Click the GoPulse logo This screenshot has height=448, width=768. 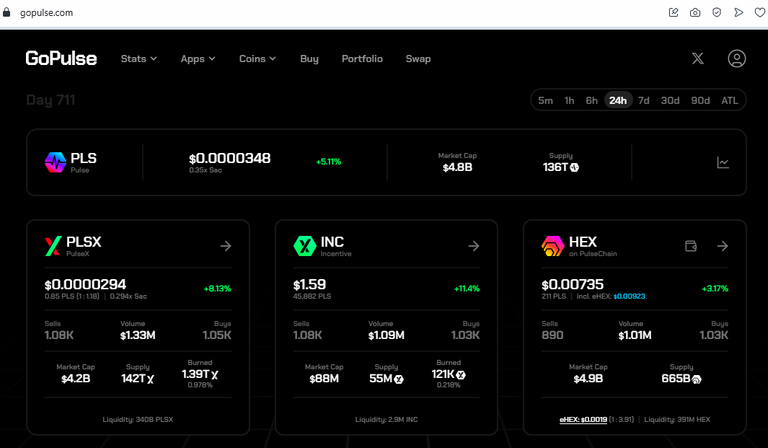click(x=61, y=59)
